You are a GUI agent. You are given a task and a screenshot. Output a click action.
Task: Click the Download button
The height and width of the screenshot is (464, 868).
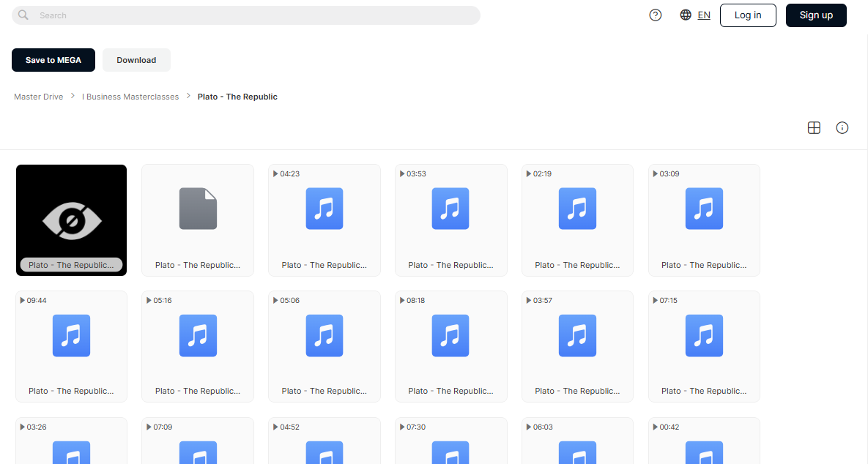136,60
